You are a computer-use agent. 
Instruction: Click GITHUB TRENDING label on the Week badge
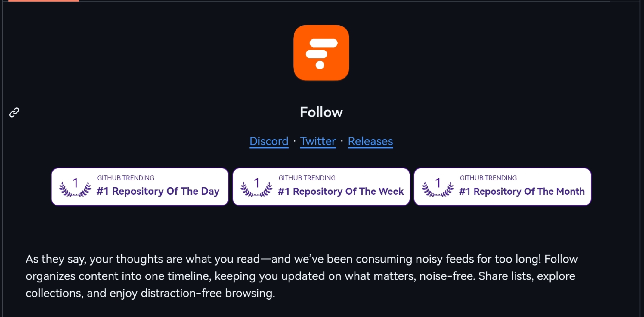[307, 178]
